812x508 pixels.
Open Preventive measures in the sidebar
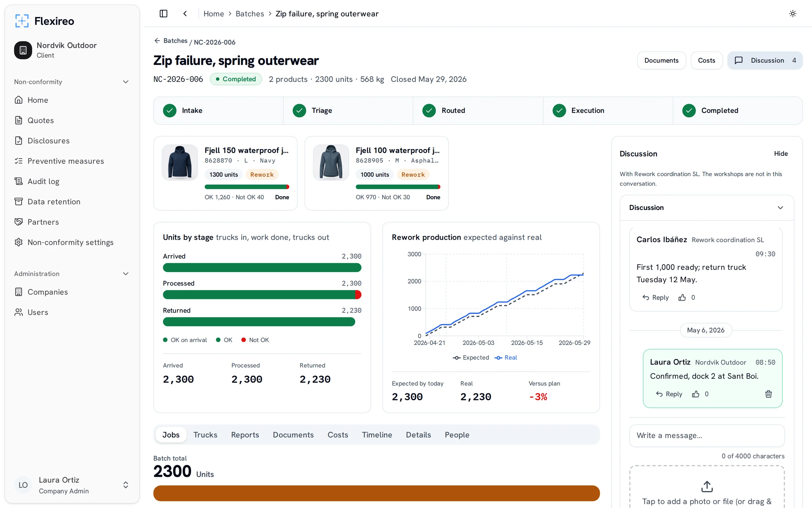click(x=72, y=161)
